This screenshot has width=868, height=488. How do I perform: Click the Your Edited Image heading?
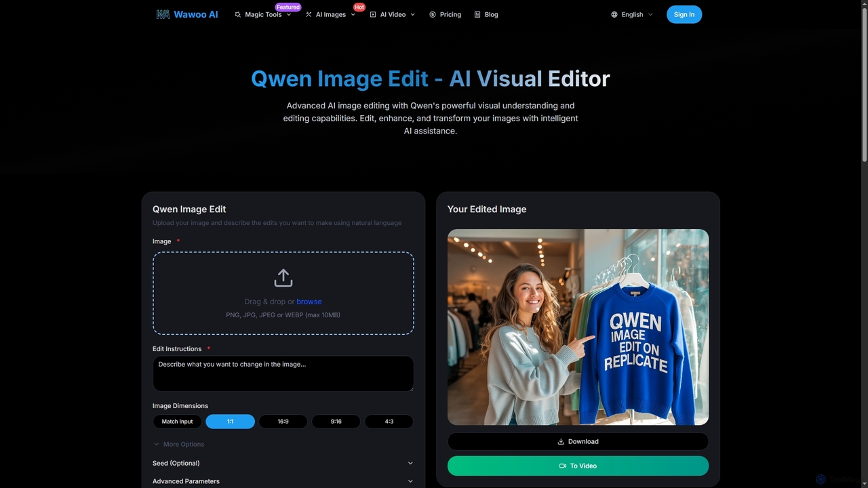[487, 209]
